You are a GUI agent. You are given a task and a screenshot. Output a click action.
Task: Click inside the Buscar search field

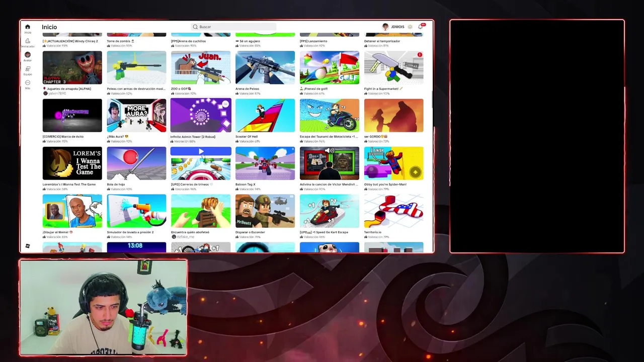point(234,27)
